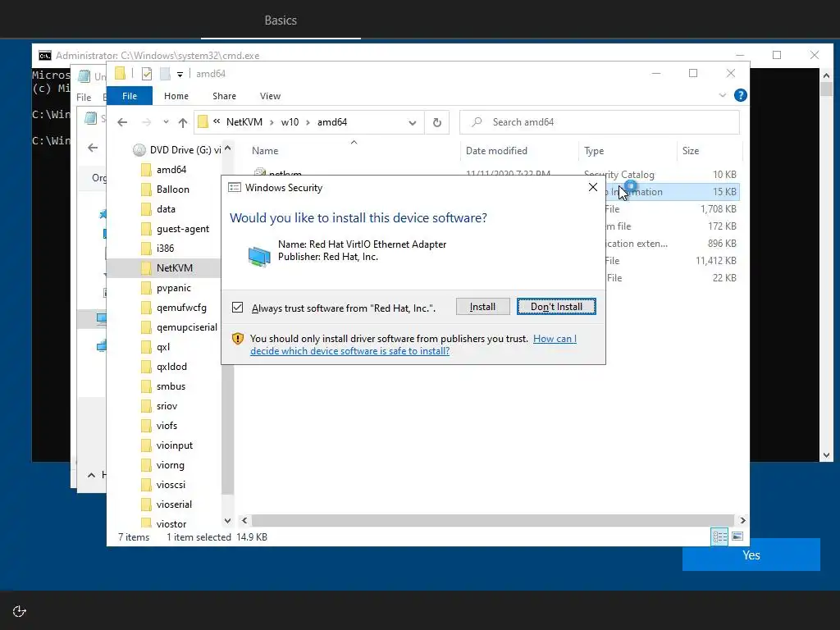Open Customize Quick Access Toolbar dropdown
Image resolution: width=840 pixels, height=630 pixels.
[180, 74]
